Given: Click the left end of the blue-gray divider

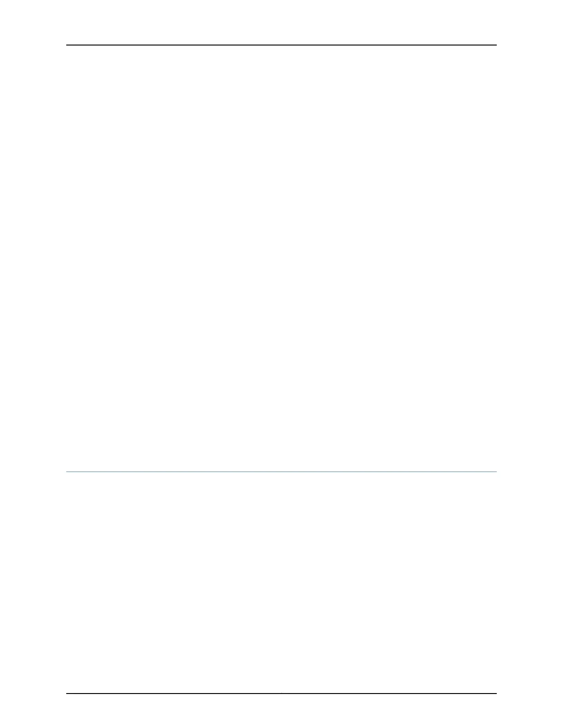Looking at the screenshot, I should coord(67,472).
